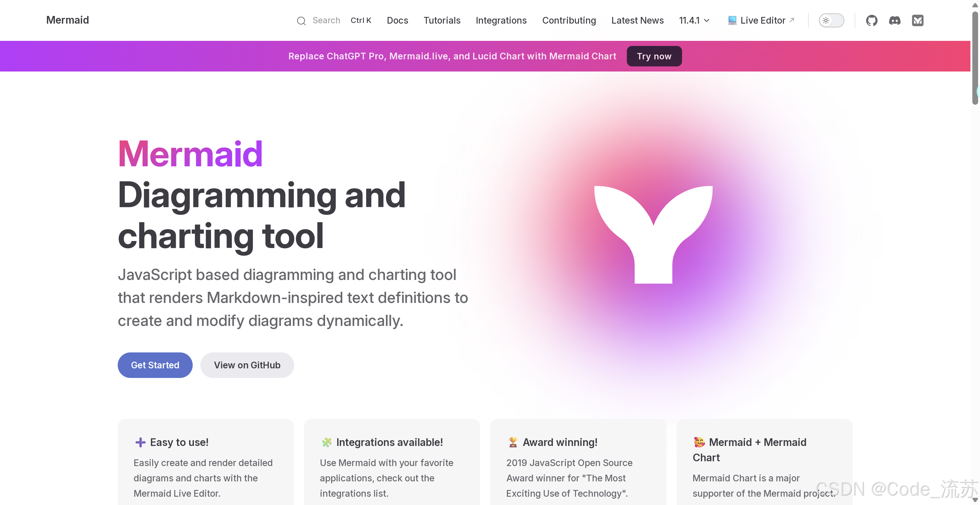Open the GitHub icon link in header
The width and height of the screenshot is (980, 505).
click(x=872, y=20)
